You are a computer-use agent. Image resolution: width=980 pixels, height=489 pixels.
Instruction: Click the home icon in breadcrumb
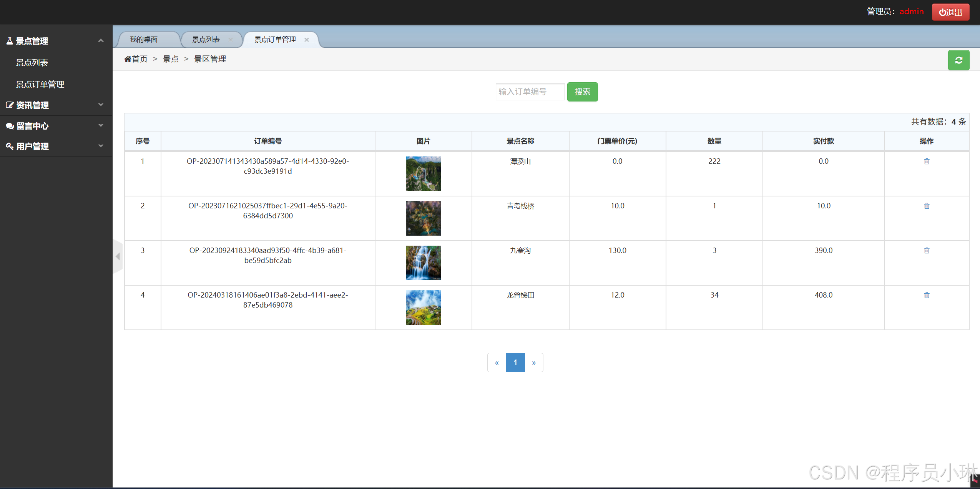point(128,59)
